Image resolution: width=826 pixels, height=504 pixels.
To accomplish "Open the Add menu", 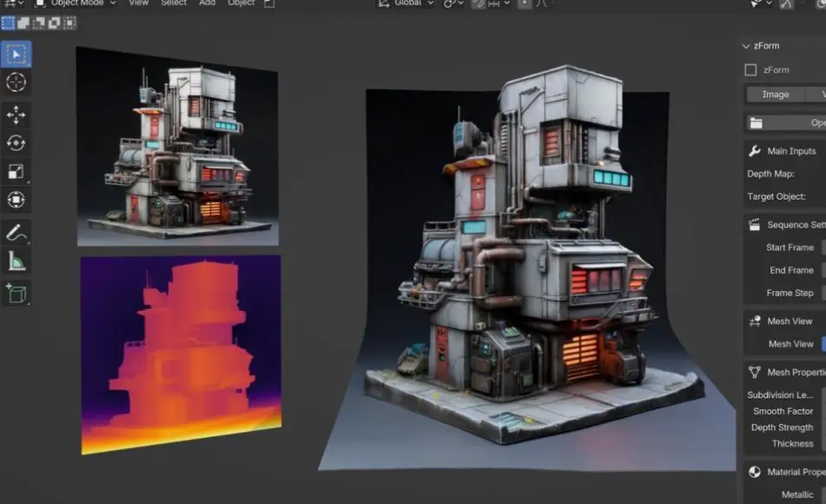I will tap(207, 3).
